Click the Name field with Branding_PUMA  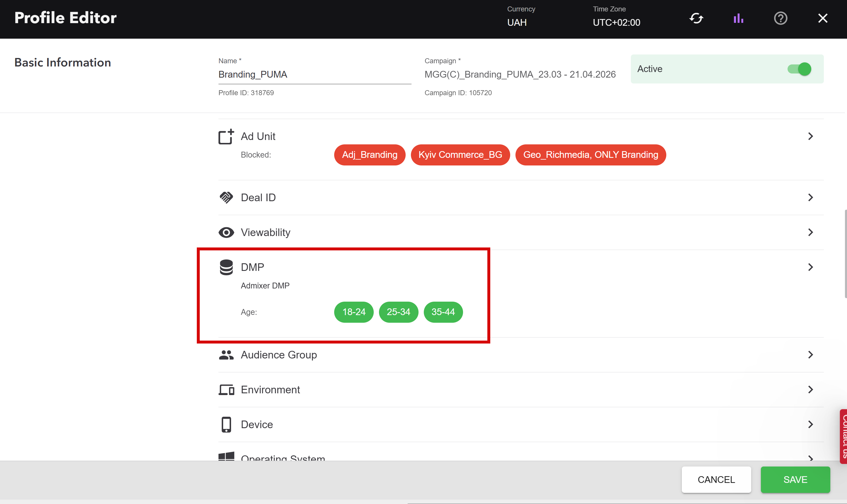click(314, 75)
